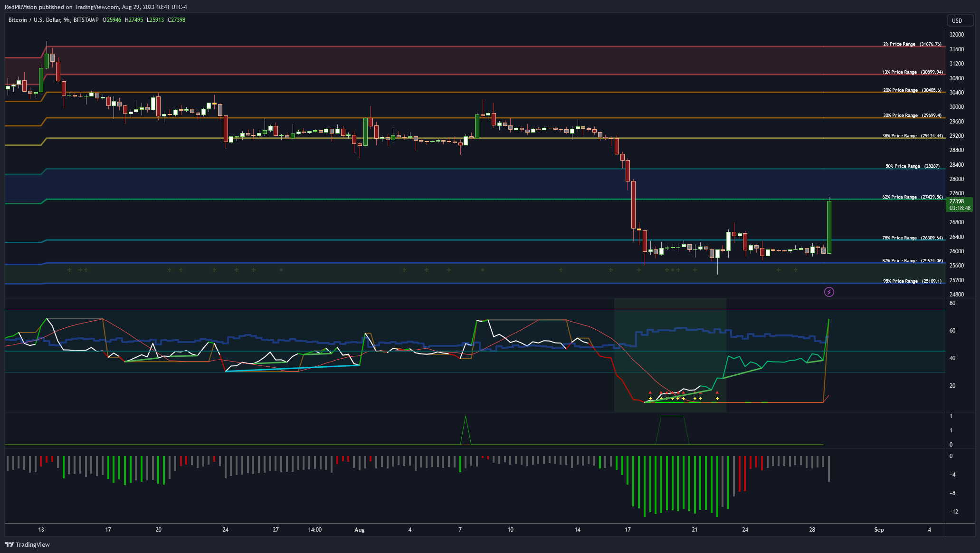Click the date label 20 on the time axis

[159, 530]
